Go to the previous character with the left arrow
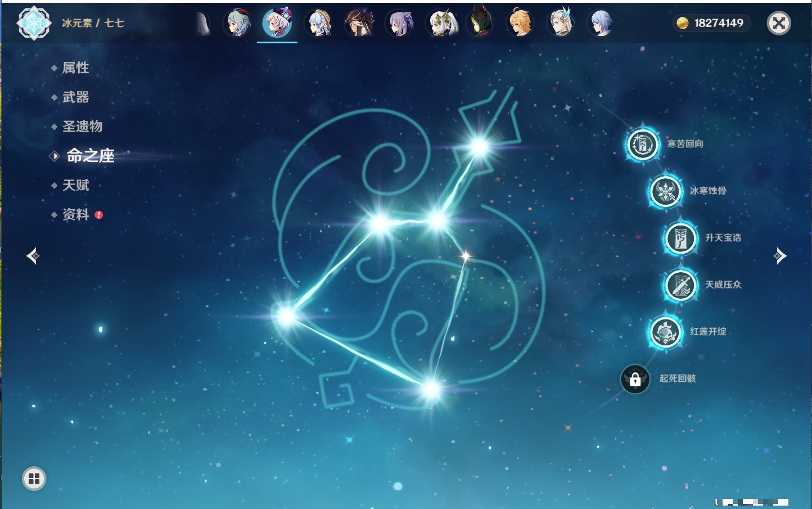This screenshot has height=509, width=812. coord(33,256)
